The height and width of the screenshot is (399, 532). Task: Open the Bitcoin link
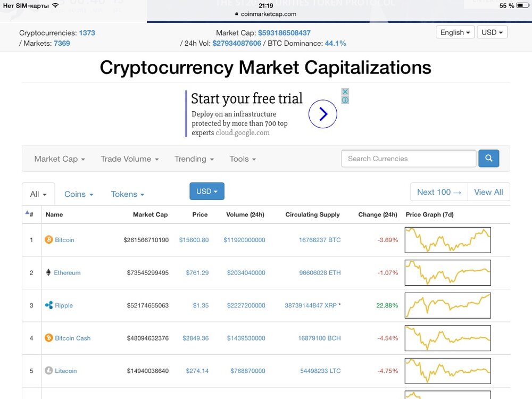tap(64, 240)
